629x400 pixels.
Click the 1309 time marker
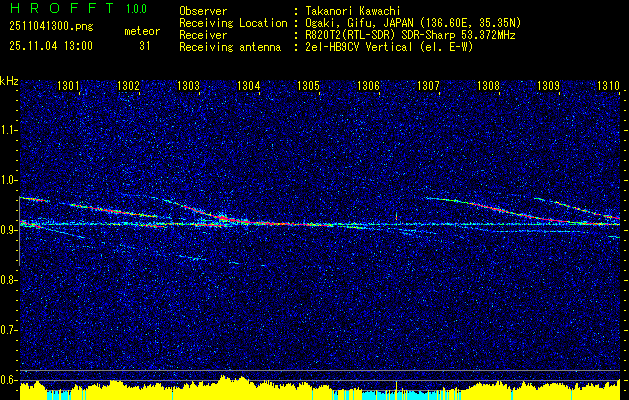[548, 85]
